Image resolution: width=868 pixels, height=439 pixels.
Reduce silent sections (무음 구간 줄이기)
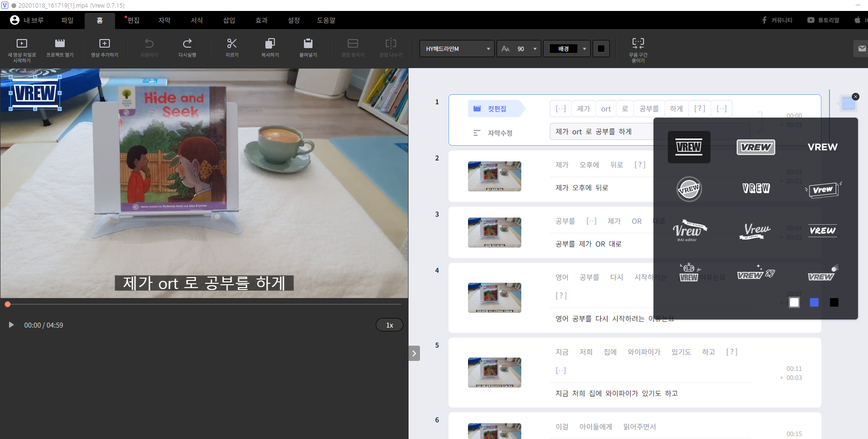(638, 50)
